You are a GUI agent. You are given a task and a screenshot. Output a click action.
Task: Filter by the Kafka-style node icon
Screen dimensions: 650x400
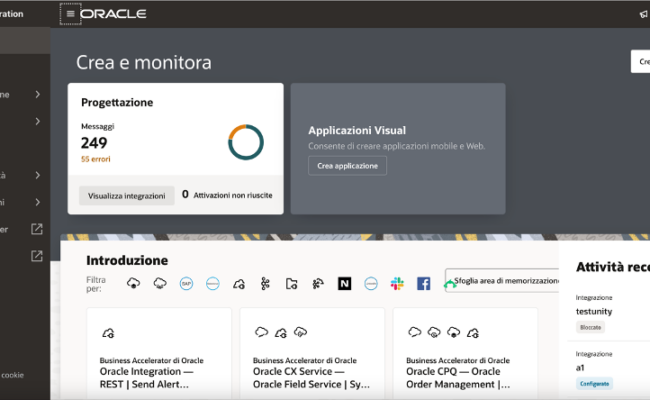click(265, 284)
